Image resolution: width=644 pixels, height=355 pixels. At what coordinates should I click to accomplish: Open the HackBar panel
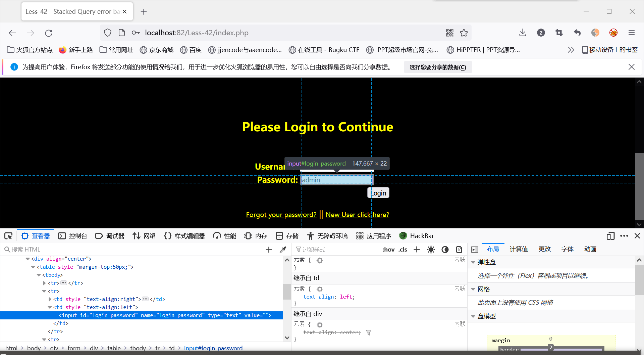[417, 236]
